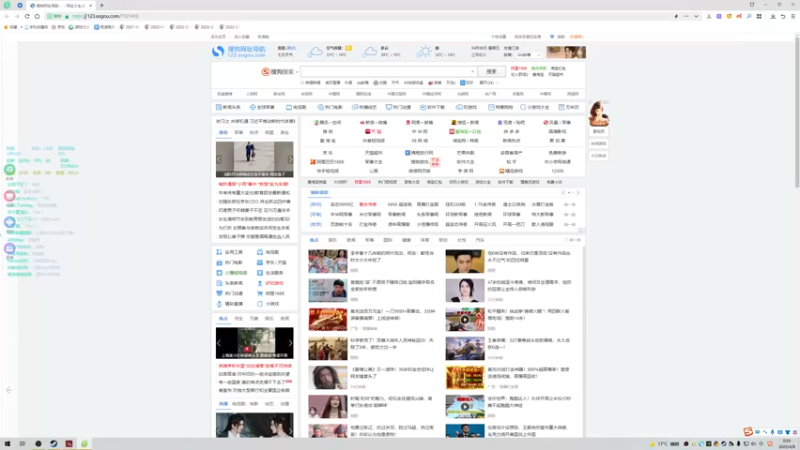
Task: Expand the bookmarks folder dropdown arrow
Action: (x=21, y=27)
